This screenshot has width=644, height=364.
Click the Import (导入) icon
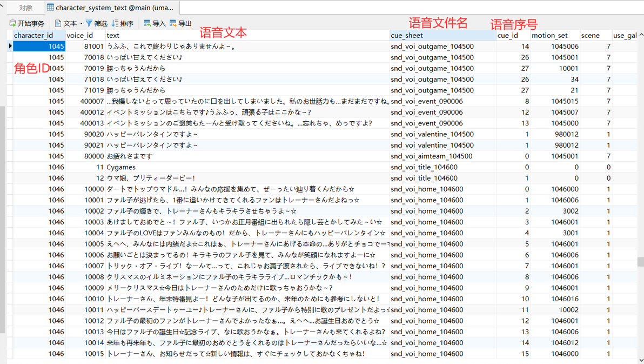pyautogui.click(x=147, y=23)
